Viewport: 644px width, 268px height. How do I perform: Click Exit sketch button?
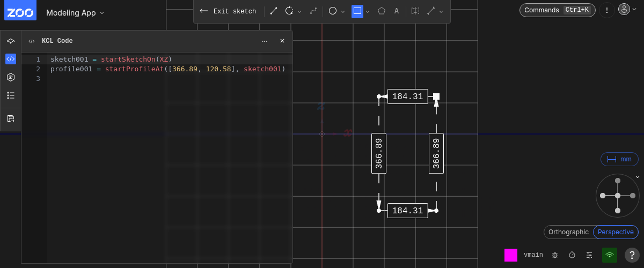coord(228,11)
